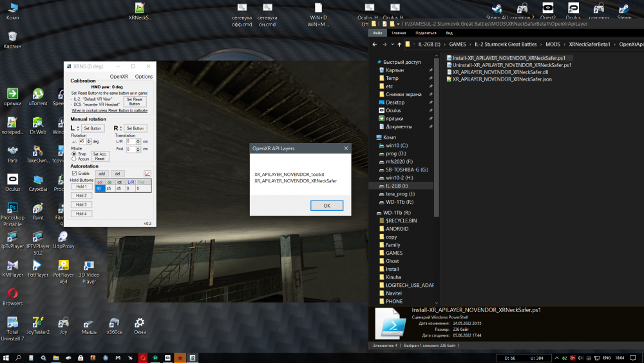Collapse the Комп tree node
This screenshot has height=363, width=644.
click(x=376, y=137)
